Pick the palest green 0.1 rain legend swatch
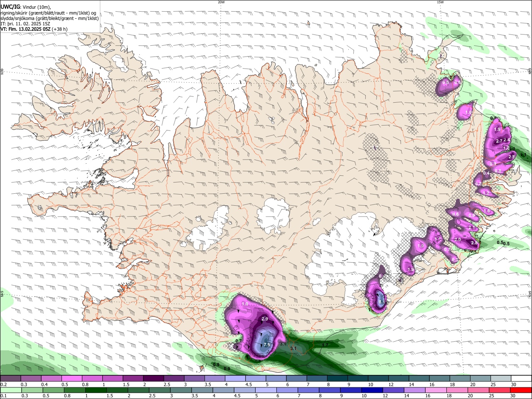Viewport: 532px width, 399px height. [10, 390]
